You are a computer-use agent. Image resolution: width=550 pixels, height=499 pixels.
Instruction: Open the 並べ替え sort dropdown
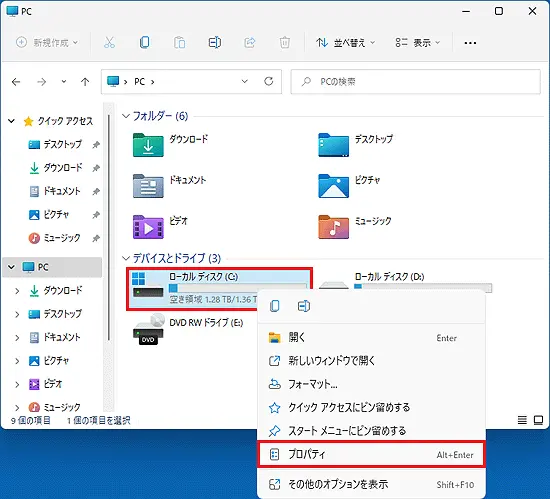[x=345, y=43]
